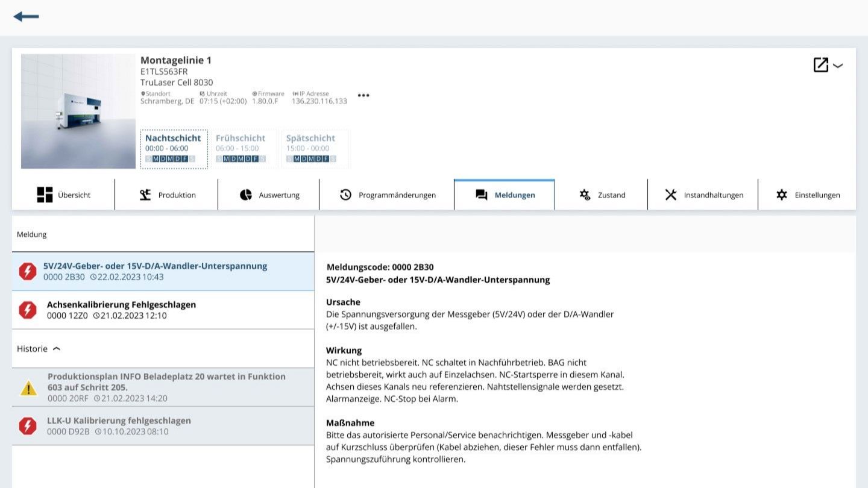Open the external link export icon
This screenshot has width=868, height=488.
tap(820, 65)
